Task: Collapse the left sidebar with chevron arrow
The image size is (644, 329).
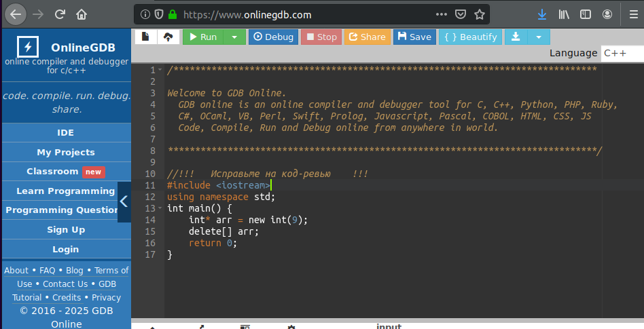Action: (124, 201)
